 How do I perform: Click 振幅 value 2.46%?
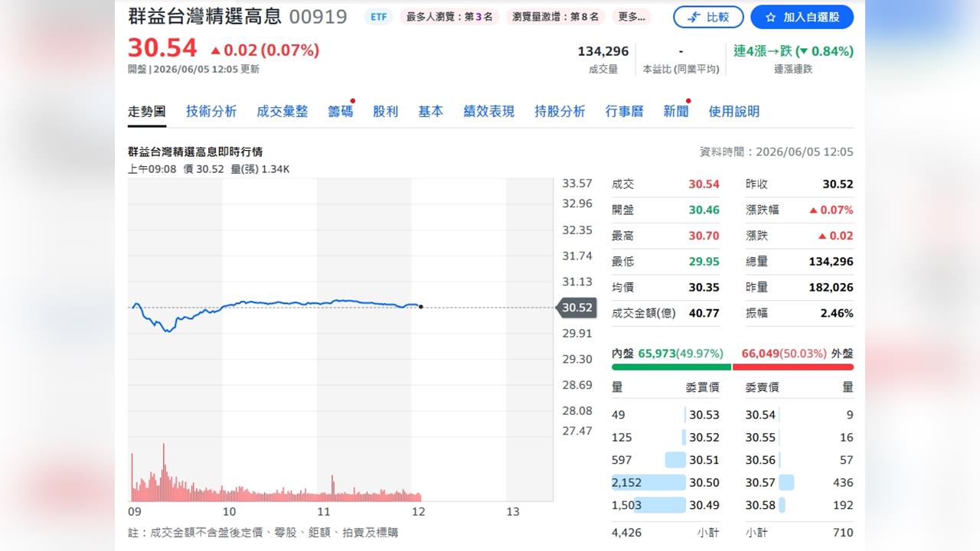pyautogui.click(x=836, y=313)
